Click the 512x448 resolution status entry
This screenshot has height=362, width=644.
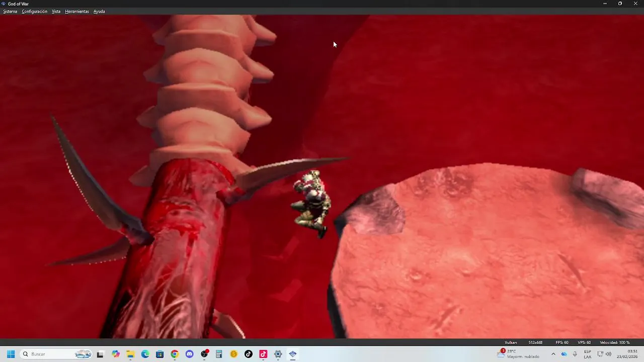(535, 342)
